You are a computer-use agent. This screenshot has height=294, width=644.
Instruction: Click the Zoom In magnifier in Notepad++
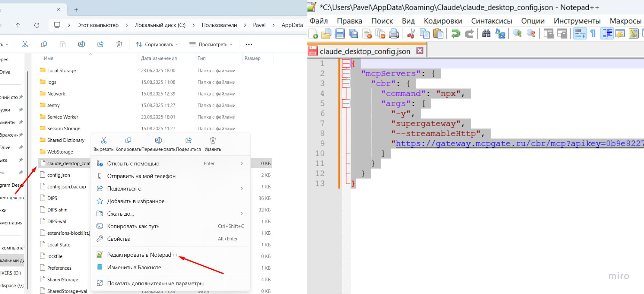pos(517,34)
